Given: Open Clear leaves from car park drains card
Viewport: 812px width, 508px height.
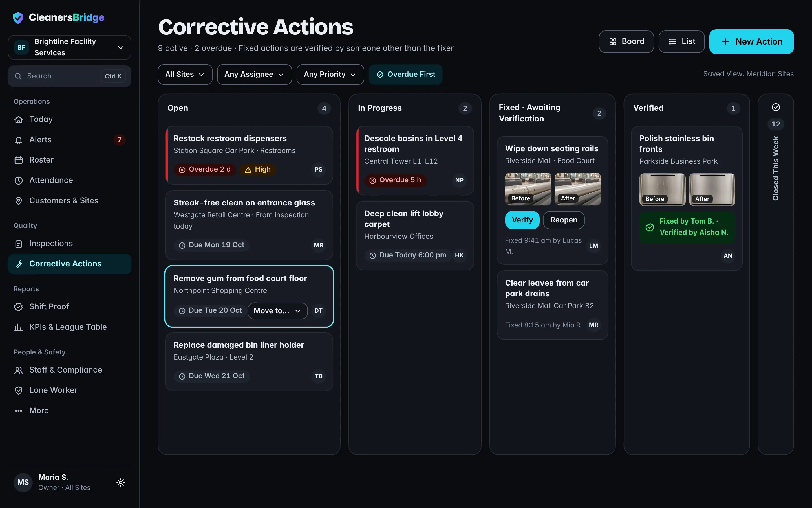Looking at the screenshot, I should 552,305.
